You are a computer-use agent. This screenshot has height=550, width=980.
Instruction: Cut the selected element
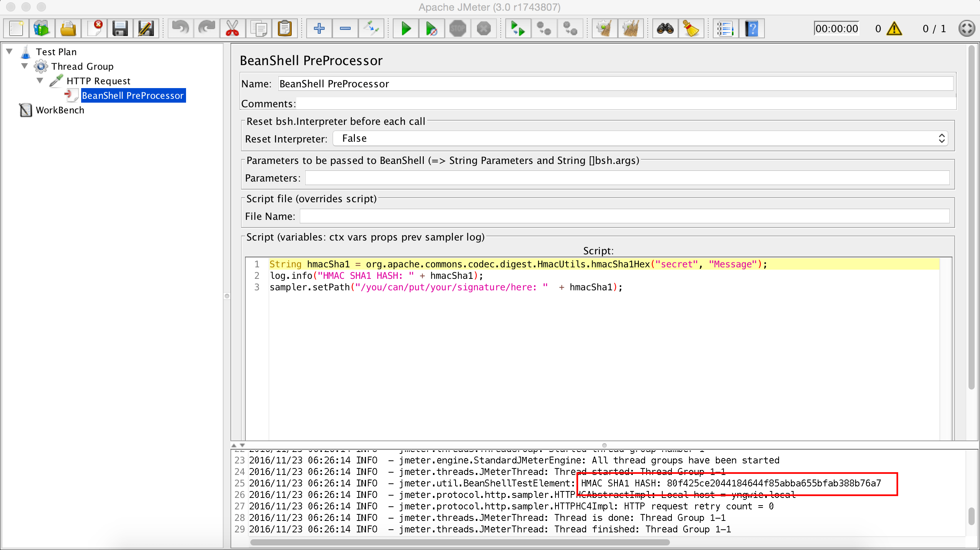pos(233,28)
